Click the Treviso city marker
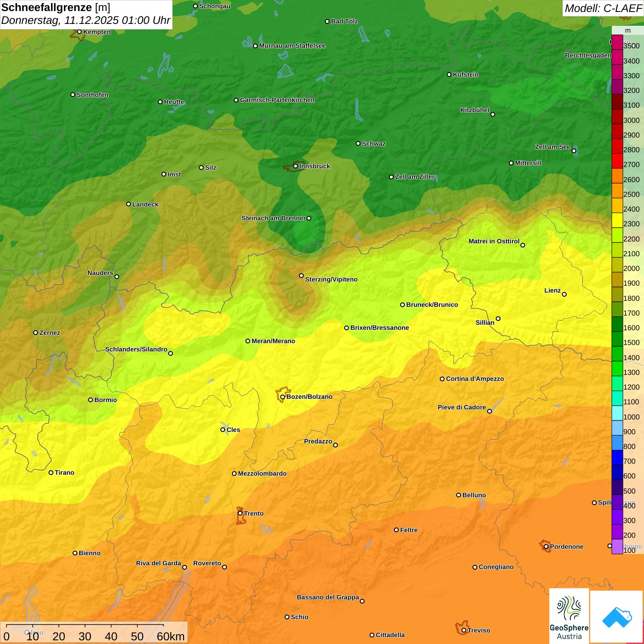The width and height of the screenshot is (644, 644). [464, 630]
